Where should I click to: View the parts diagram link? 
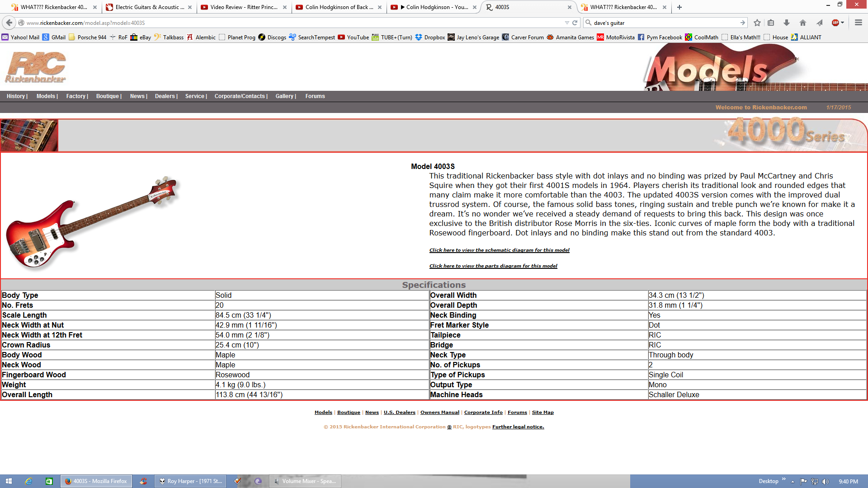[493, 266]
